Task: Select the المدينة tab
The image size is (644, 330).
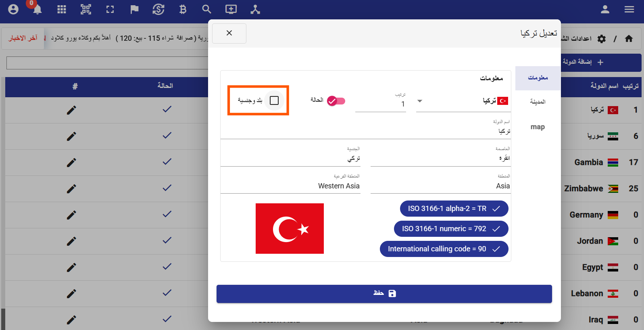Action: [538, 102]
